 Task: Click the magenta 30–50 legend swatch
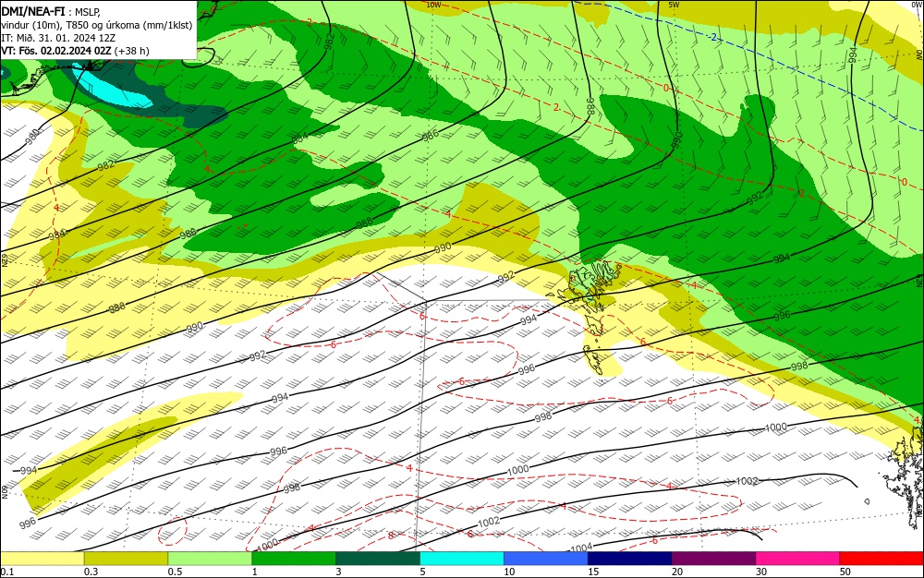pyautogui.click(x=798, y=558)
